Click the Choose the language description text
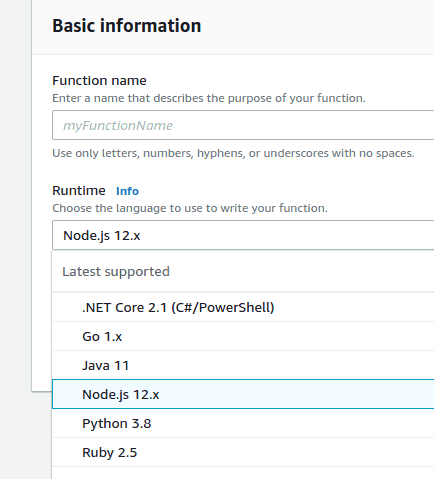 [190, 208]
